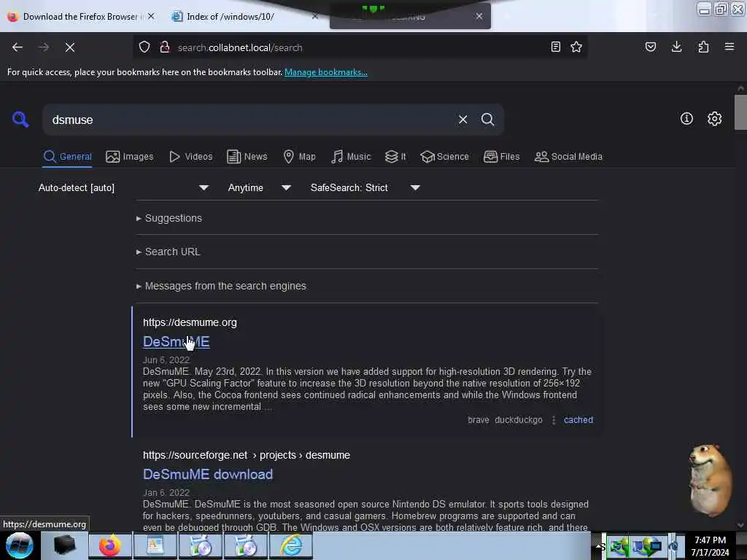The height and width of the screenshot is (560, 747).
Task: Switch to Index of /windows/10/ tab
Action: coord(231,17)
